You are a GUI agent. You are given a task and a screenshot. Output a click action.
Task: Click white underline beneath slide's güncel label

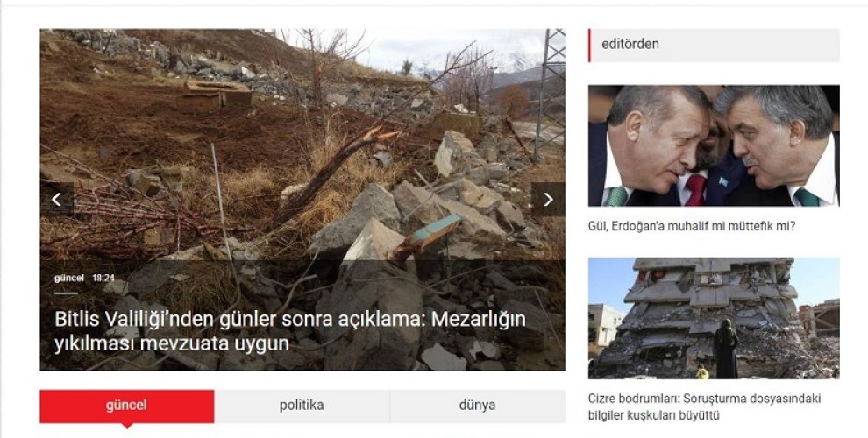point(66,293)
